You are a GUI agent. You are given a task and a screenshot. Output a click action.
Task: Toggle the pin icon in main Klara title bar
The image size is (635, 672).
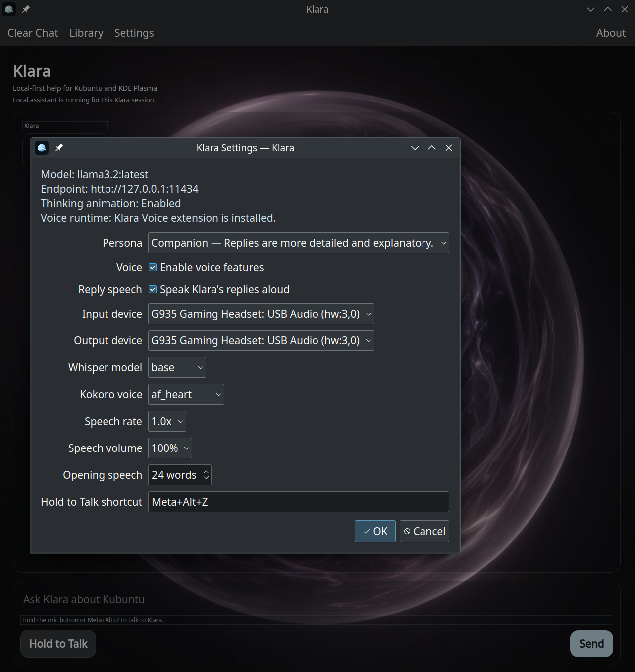[26, 9]
